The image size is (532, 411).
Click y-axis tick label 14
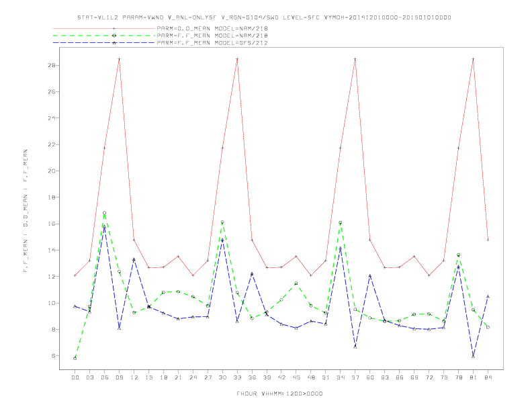[52, 250]
